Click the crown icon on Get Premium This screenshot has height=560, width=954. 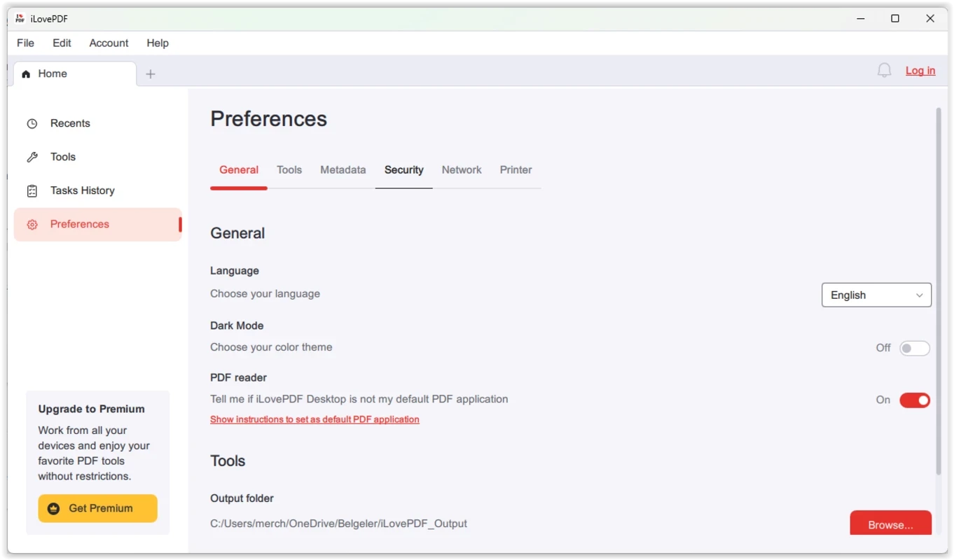pos(53,509)
